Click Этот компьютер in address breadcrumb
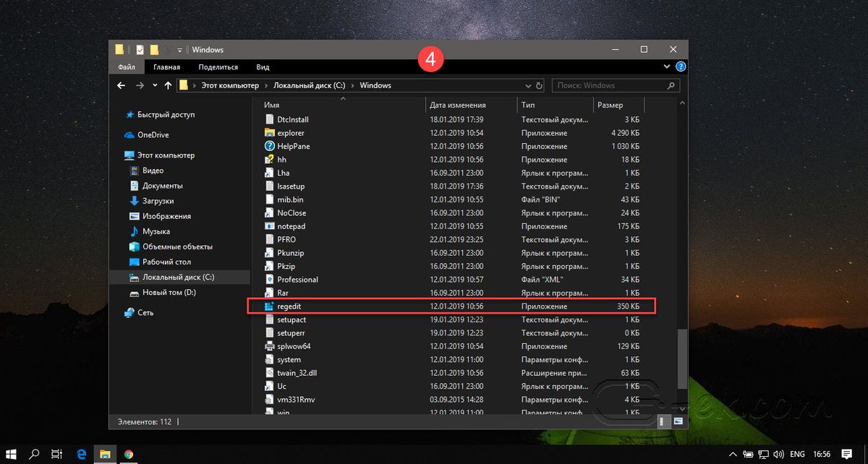This screenshot has height=464, width=868. pos(229,85)
